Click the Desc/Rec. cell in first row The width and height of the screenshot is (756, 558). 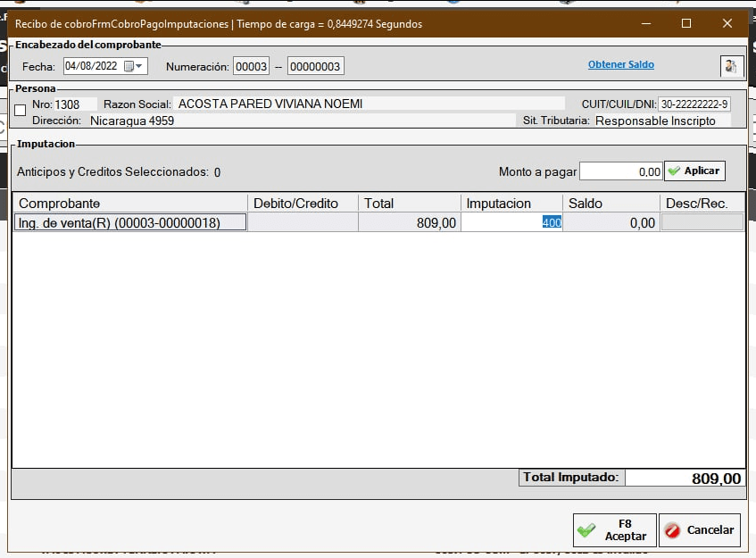click(x=702, y=222)
